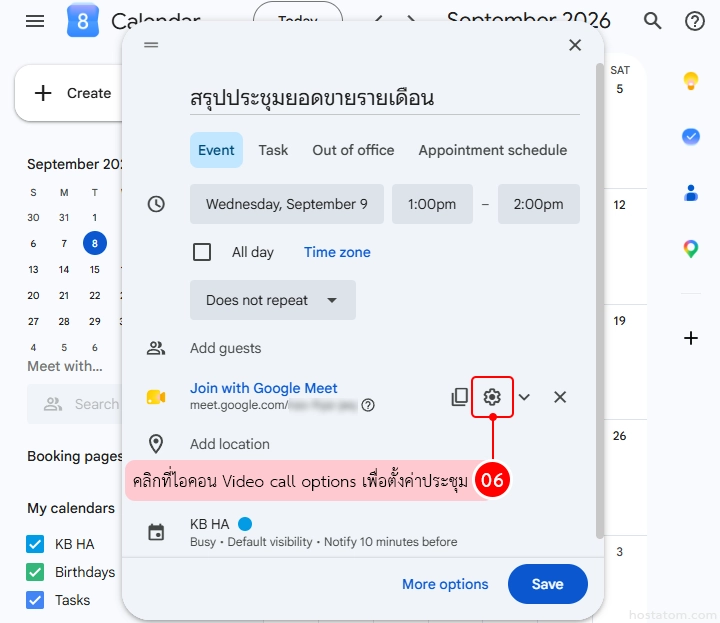The image size is (720, 623).
Task: Remove the Google Meet conferencing
Action: click(560, 397)
